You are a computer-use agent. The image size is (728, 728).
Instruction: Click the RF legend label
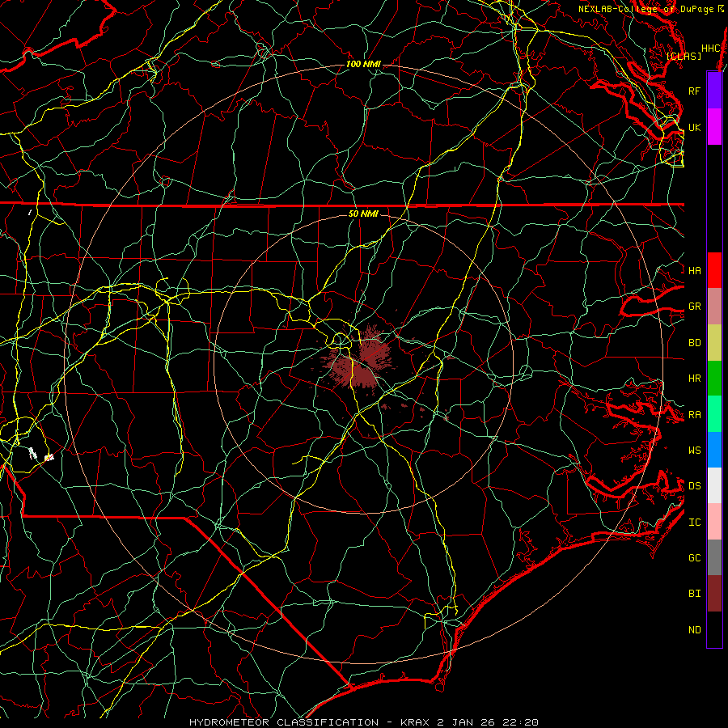point(694,91)
